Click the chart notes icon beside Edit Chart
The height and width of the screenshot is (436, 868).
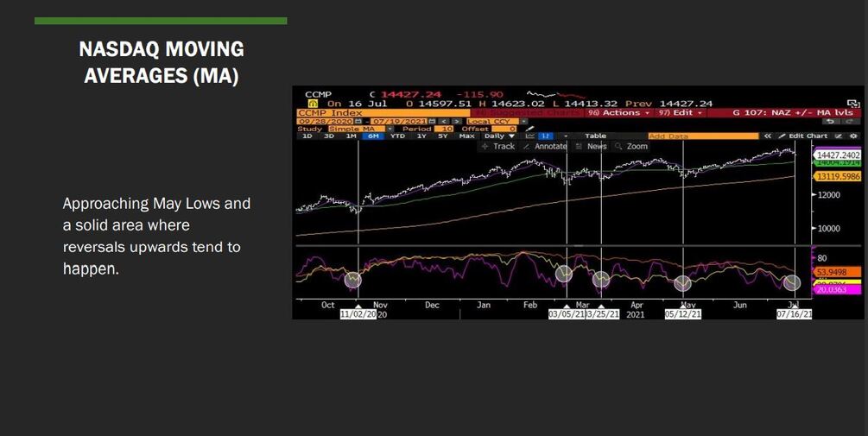pyautogui.click(x=838, y=136)
